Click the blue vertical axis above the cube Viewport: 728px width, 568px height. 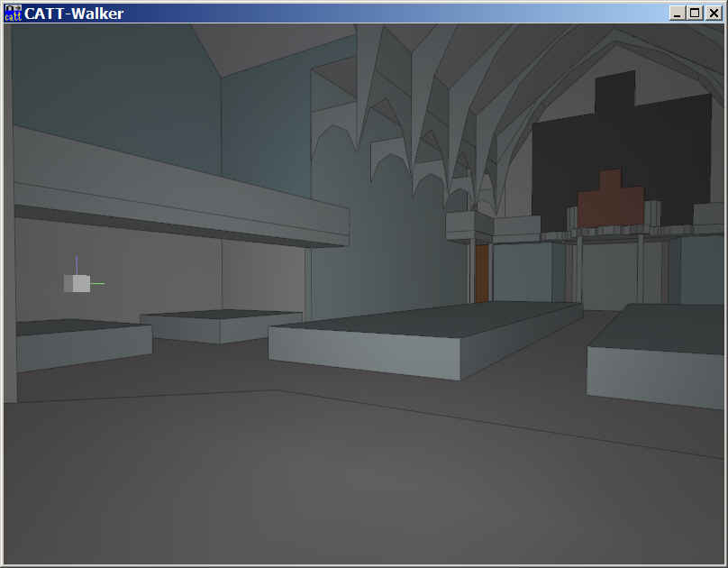pos(77,262)
